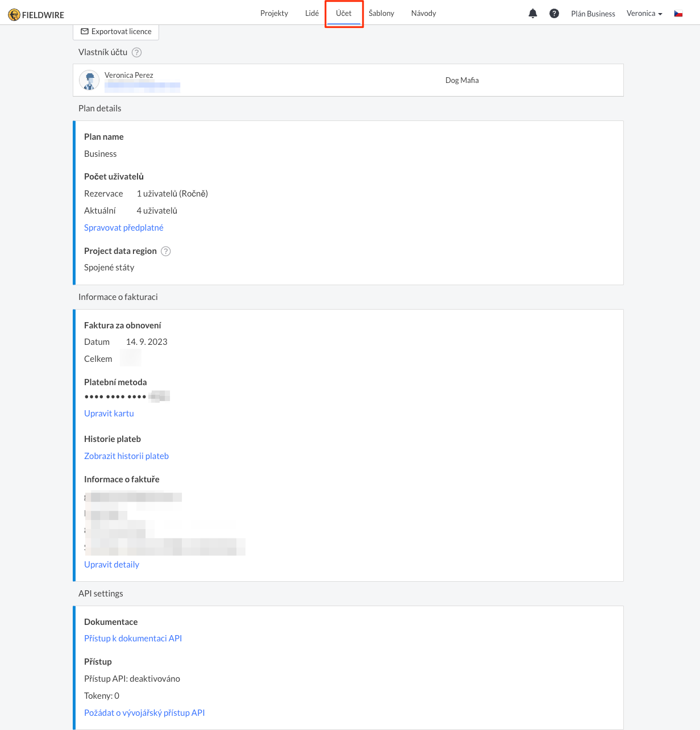The width and height of the screenshot is (700, 730).
Task: Click the help icon next to Vlastník účtu
Action: 136,52
